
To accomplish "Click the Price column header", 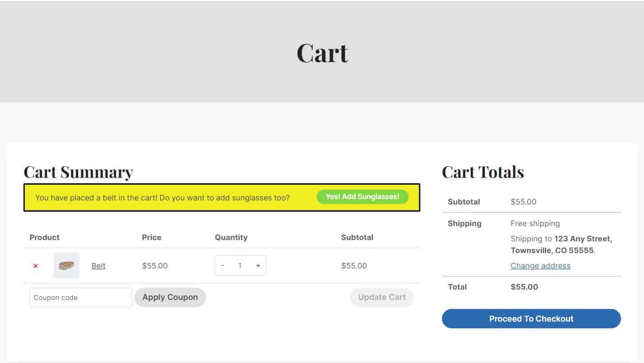I will (x=152, y=237).
